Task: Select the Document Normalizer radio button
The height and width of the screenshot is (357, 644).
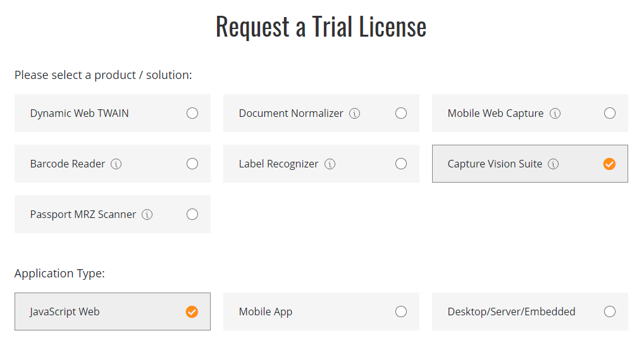Action: point(401,113)
